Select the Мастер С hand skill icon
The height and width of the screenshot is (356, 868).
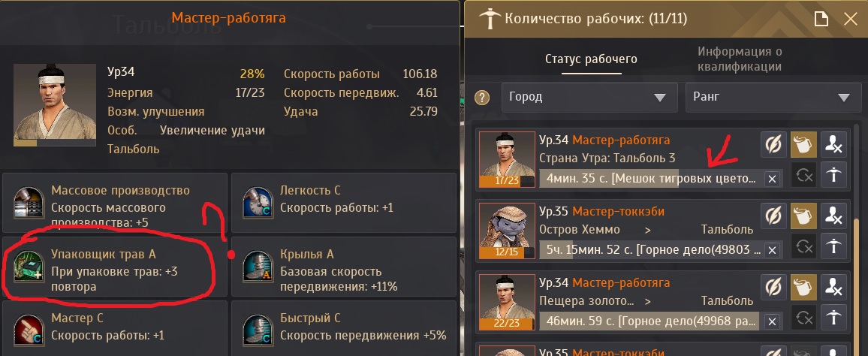(28, 330)
